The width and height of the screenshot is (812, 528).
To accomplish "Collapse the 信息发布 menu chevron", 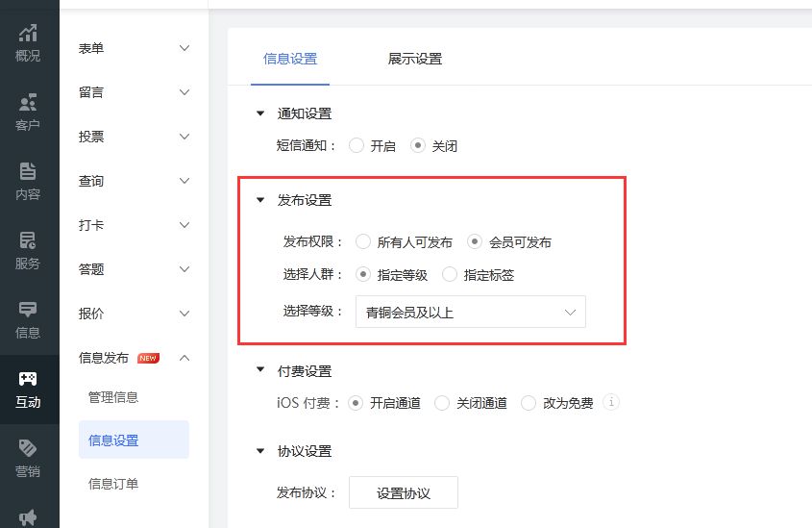I will (x=185, y=358).
